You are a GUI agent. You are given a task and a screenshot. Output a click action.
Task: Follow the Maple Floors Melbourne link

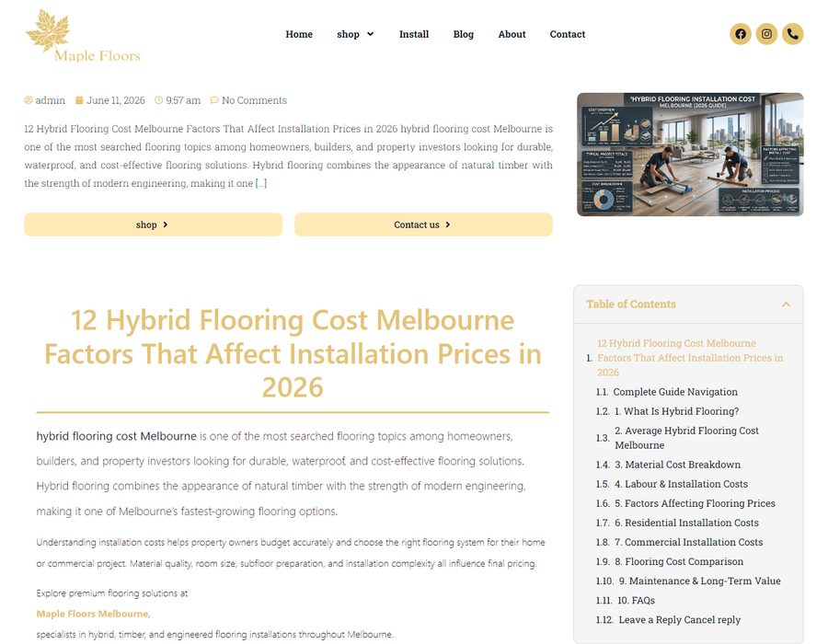click(92, 614)
